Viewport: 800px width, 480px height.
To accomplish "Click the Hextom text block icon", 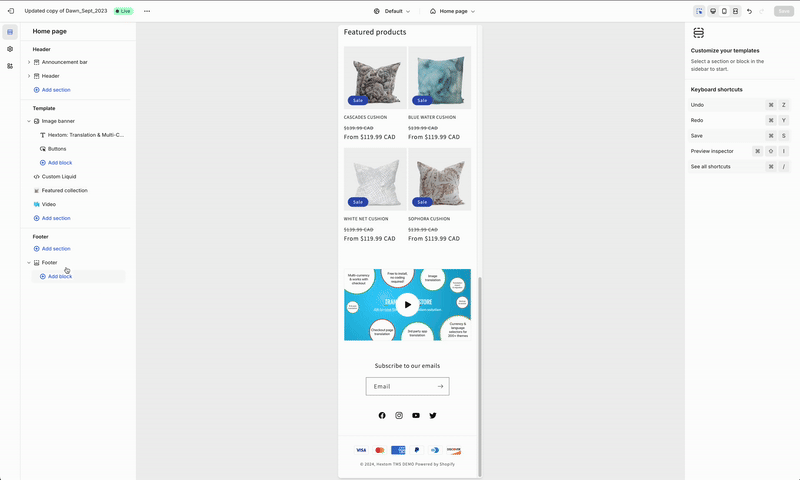I will (43, 135).
